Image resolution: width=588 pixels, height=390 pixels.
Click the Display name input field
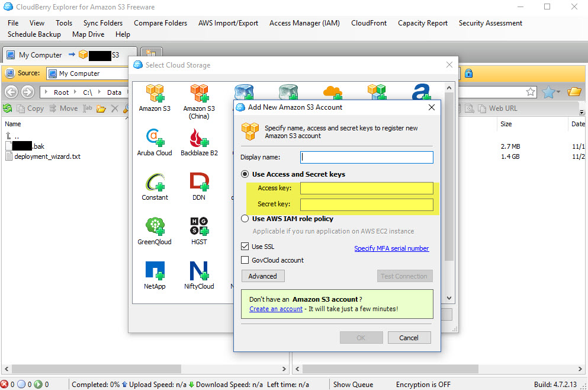[x=367, y=157]
